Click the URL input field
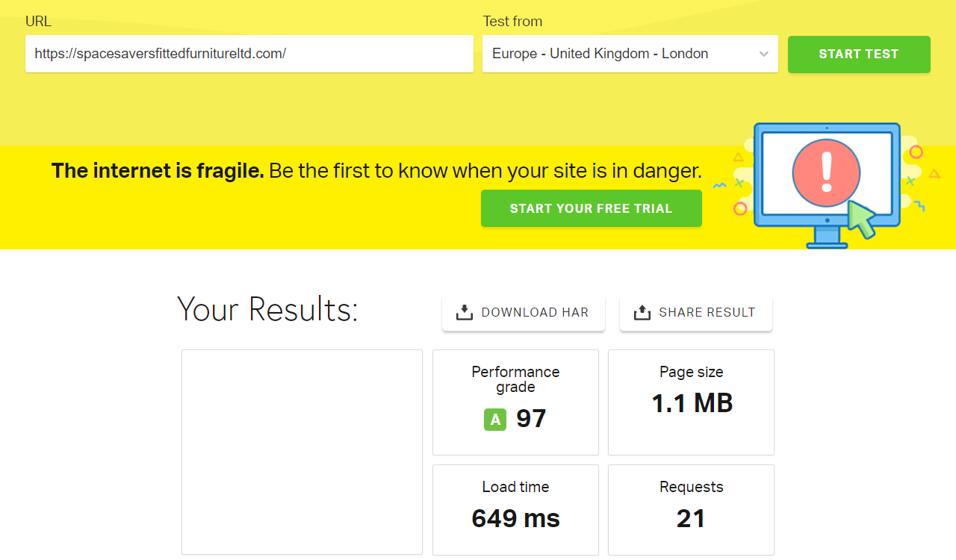 coord(249,54)
